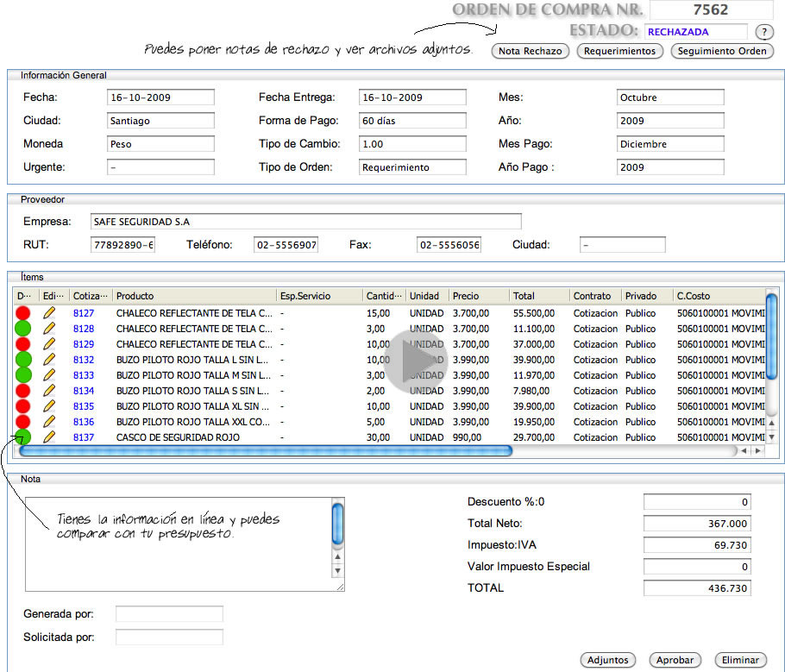Click the green status dot for item 8128

click(23, 329)
